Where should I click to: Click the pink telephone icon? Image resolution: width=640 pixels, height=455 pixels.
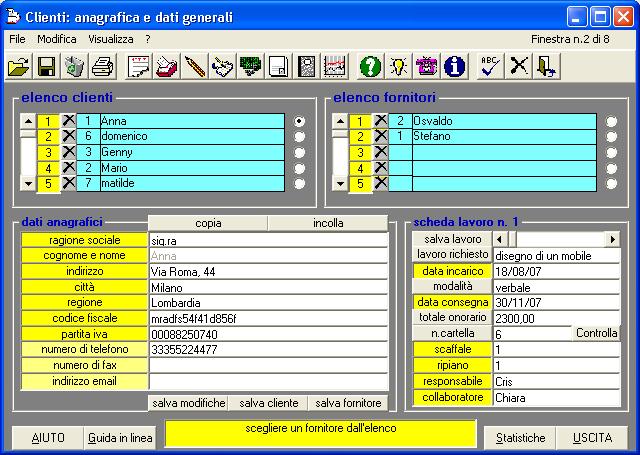pos(427,67)
